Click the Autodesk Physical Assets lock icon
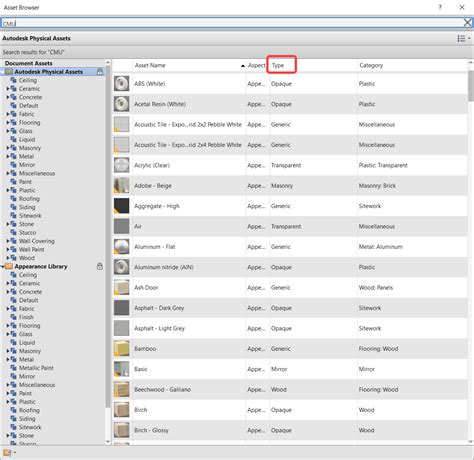The width and height of the screenshot is (474, 460). (x=100, y=72)
